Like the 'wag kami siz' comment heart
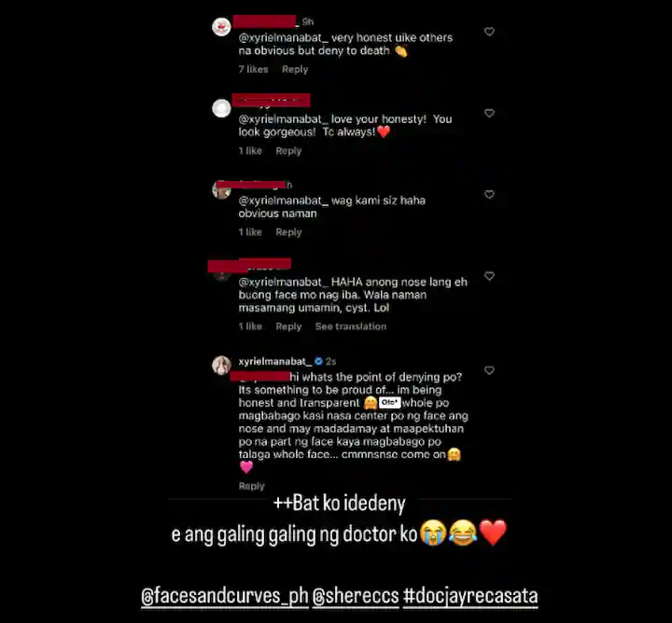Image resolution: width=672 pixels, height=623 pixels. pos(489,194)
